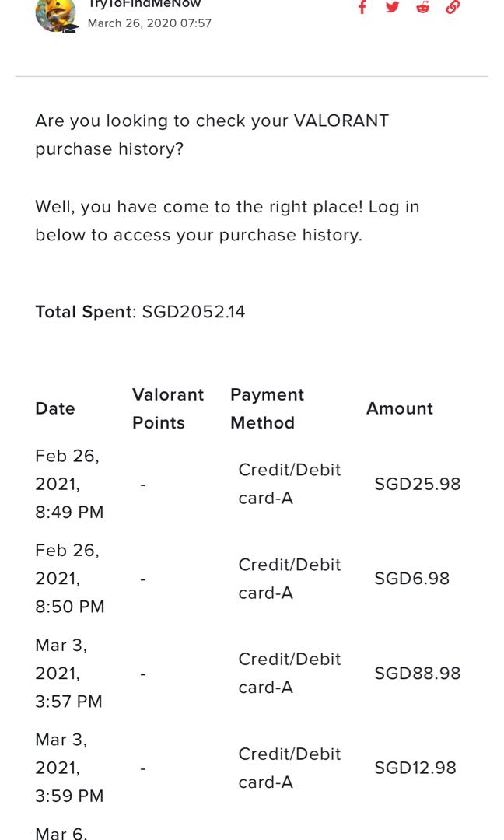The width and height of the screenshot is (504, 840).
Task: Select the Feb 26, 2021, 8:49 PM date cell
Action: tap(69, 484)
